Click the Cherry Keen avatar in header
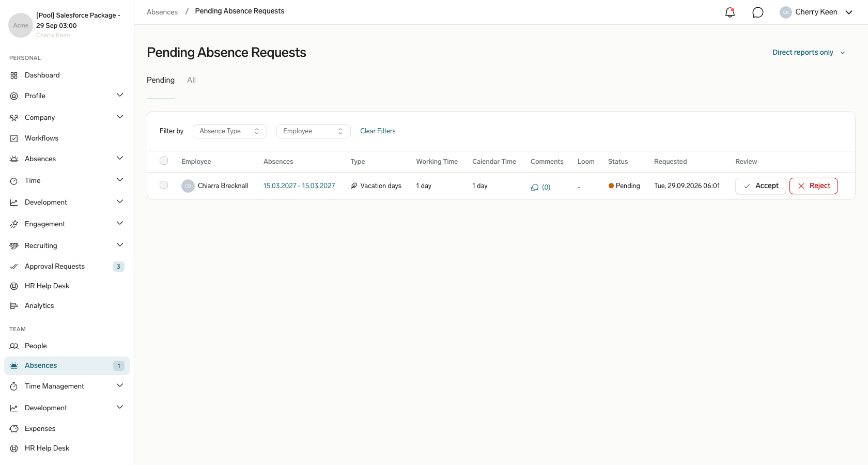Viewport: 868px width, 465px height. point(786,12)
